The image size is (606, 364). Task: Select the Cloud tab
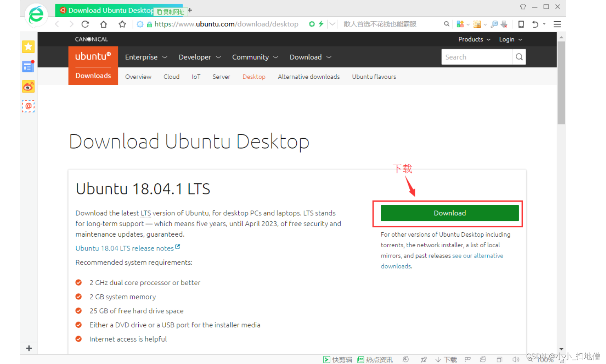(171, 77)
